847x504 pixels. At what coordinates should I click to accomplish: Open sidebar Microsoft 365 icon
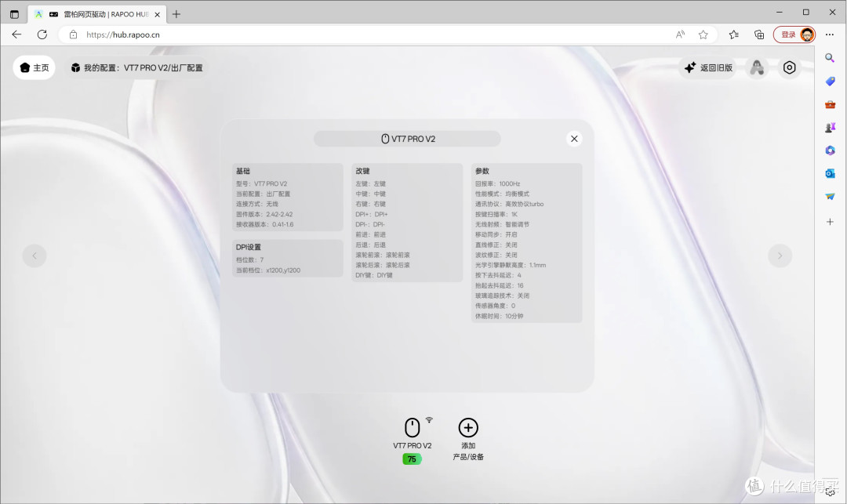pyautogui.click(x=830, y=150)
